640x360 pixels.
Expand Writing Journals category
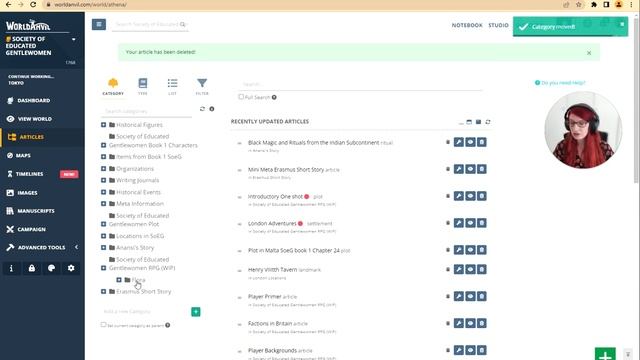click(x=104, y=180)
